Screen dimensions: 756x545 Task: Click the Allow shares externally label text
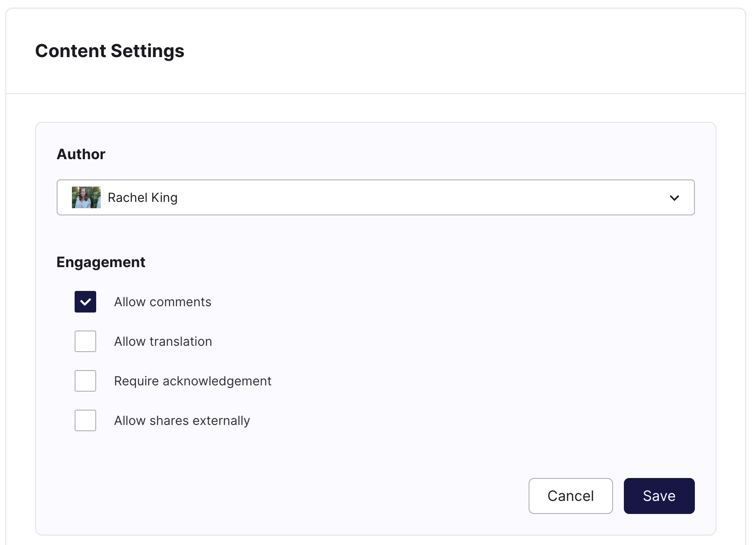182,420
